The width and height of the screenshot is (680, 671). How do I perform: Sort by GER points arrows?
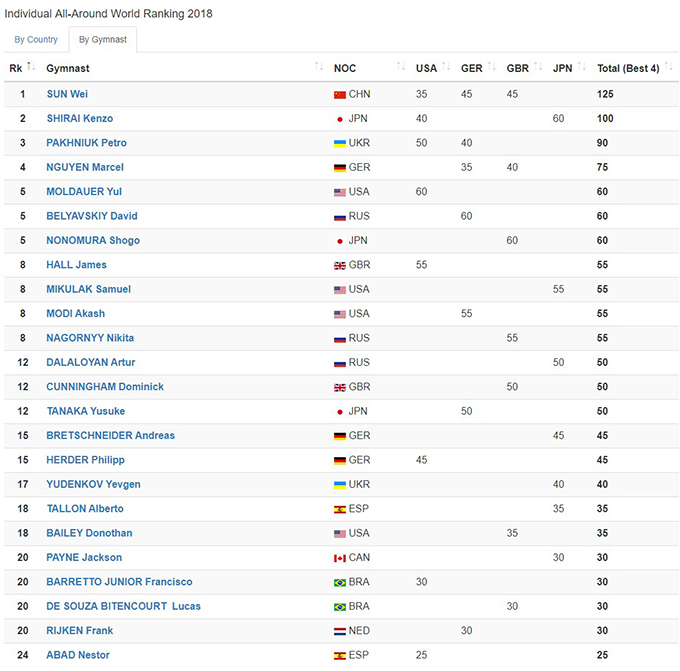[x=492, y=67]
